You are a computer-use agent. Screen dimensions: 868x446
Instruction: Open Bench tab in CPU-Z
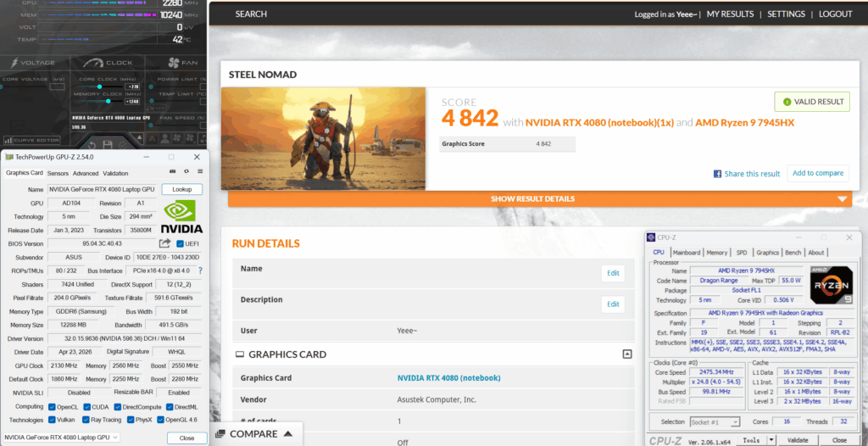click(x=793, y=253)
